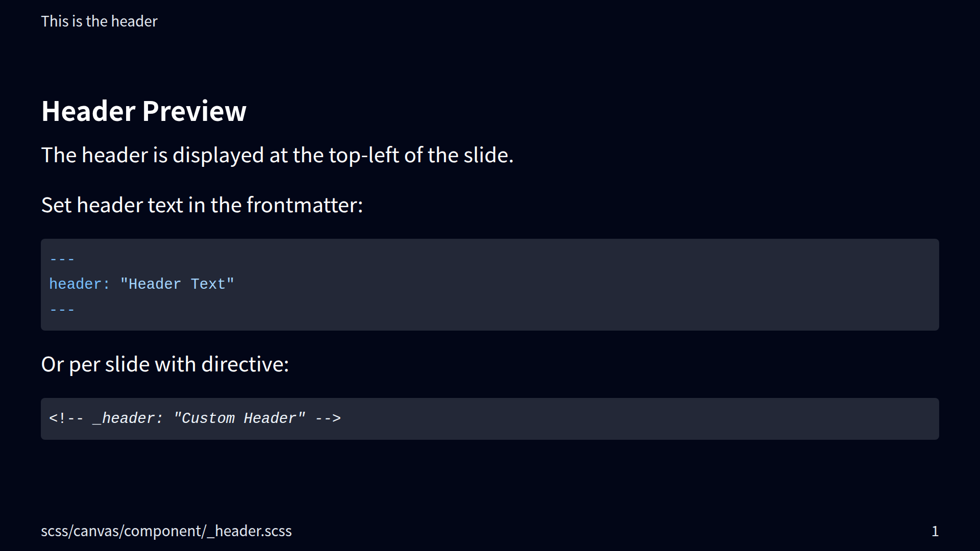
Task: Click the opening "---" line of the YAML block
Action: 62,259
